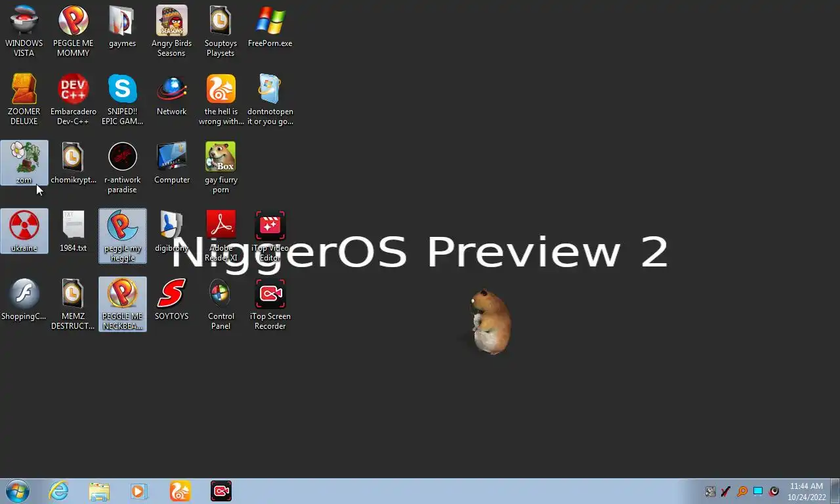Click the Show Desktop strip
The height and width of the screenshot is (504, 840).
click(x=835, y=491)
